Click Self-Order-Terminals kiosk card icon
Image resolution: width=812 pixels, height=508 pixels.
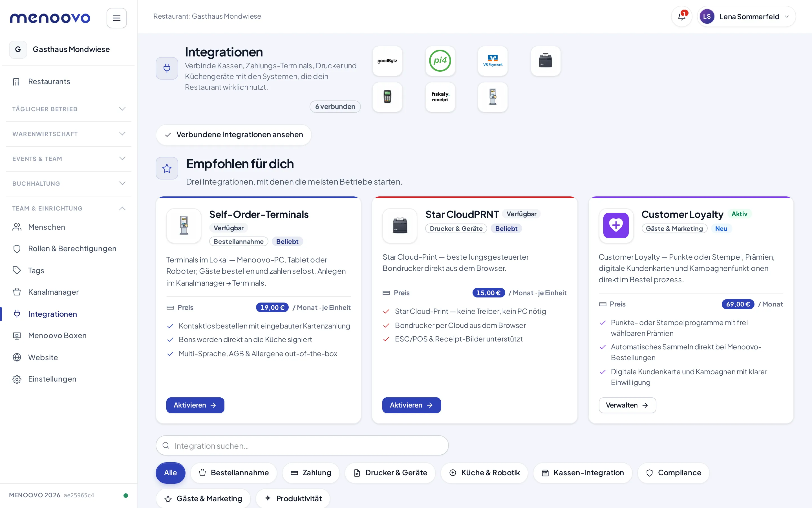point(184,225)
